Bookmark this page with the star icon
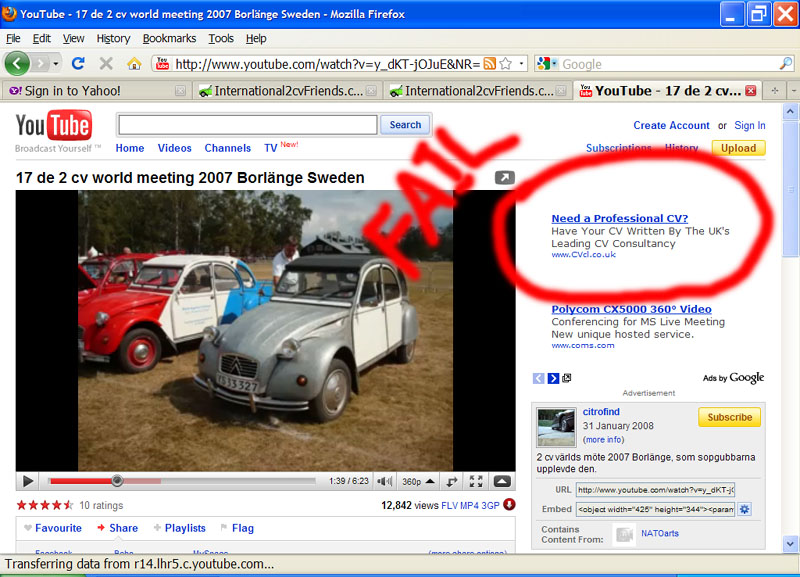The width and height of the screenshot is (800, 577). coord(505,64)
